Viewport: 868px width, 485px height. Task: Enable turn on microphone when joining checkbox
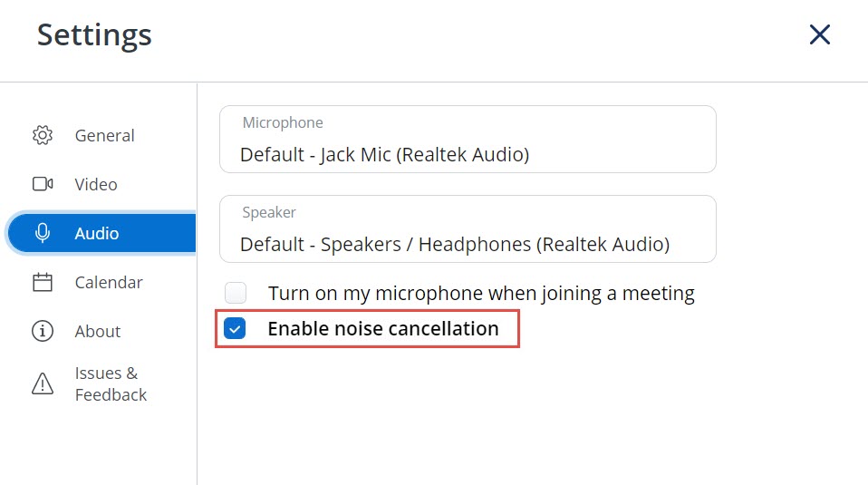point(236,293)
